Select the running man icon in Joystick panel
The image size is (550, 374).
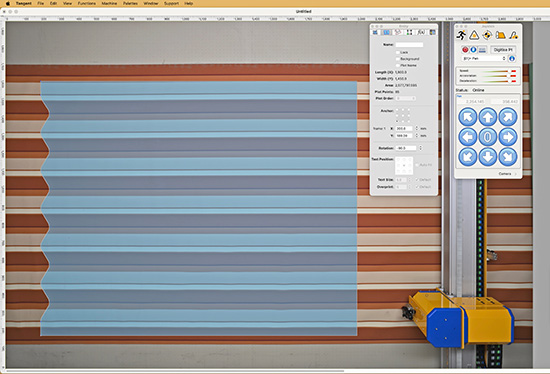(x=461, y=35)
